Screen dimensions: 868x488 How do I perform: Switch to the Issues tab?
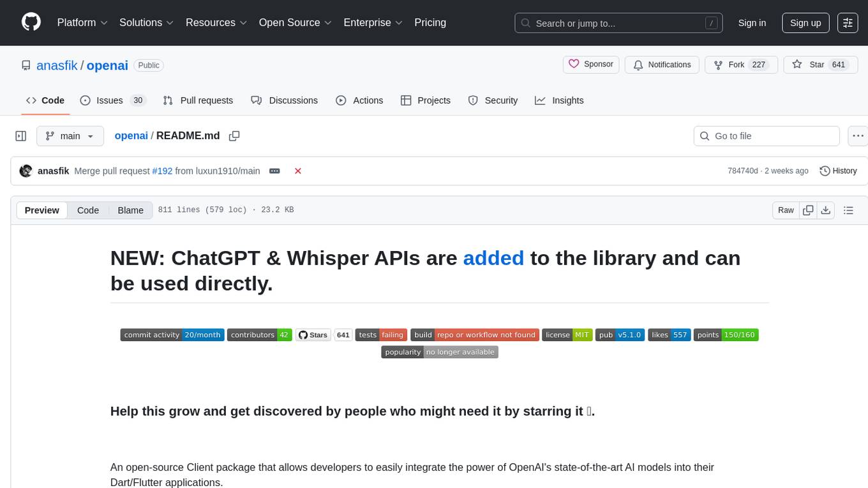click(113, 100)
